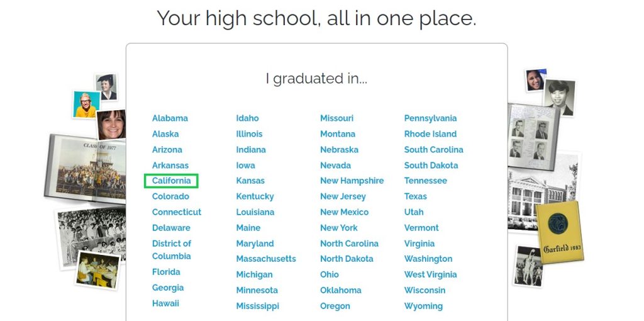
Task: Click the basketball players photo
Action: click(x=528, y=266)
